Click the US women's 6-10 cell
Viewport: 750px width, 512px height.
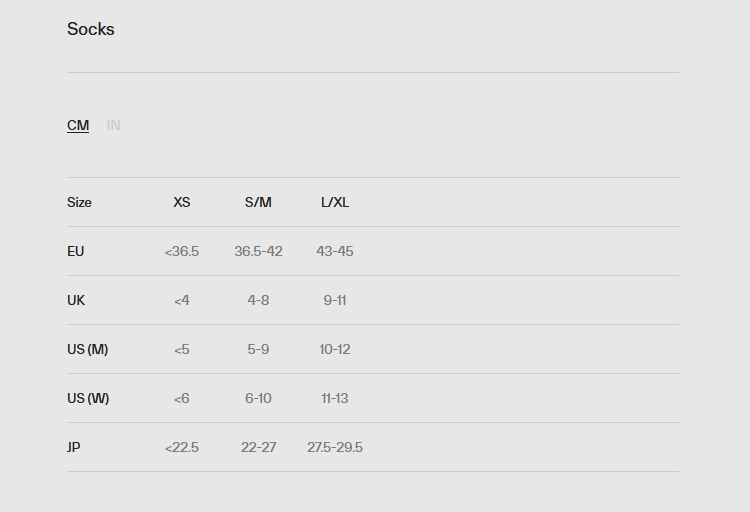(x=258, y=398)
